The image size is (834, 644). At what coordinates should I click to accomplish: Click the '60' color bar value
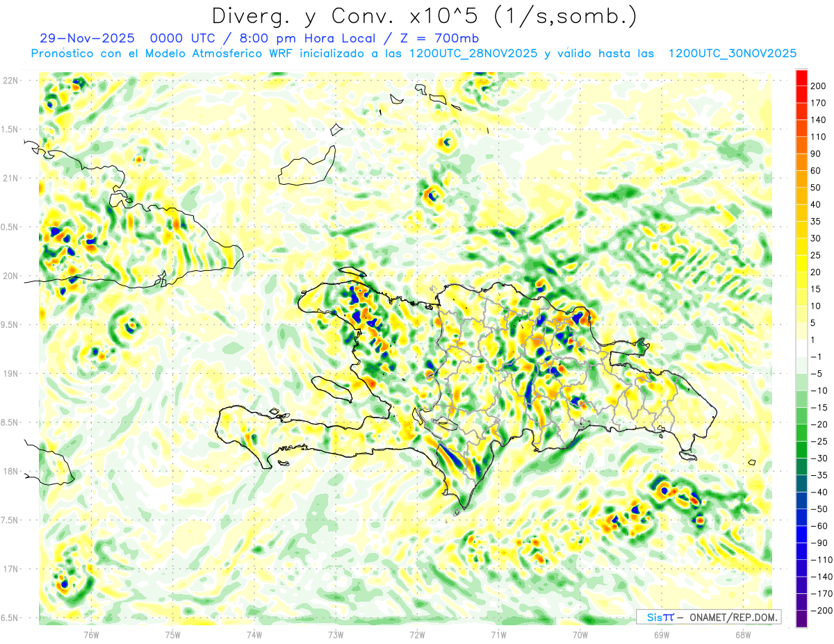point(817,171)
